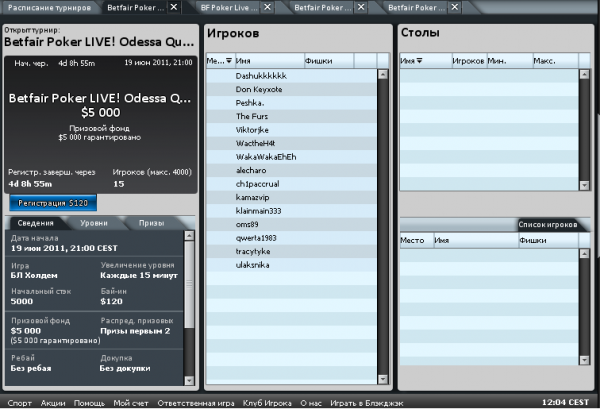Sort players list by Имя column
600x409 pixels.
point(270,61)
